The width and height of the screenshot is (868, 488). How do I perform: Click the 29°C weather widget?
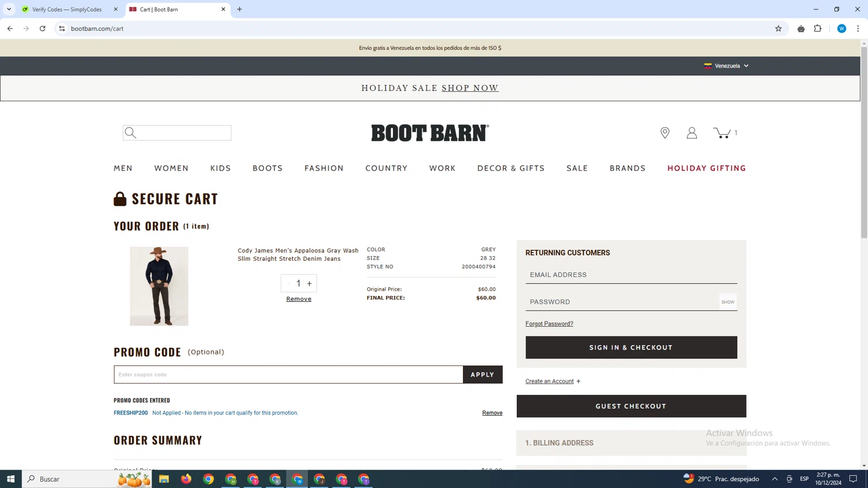pyautogui.click(x=721, y=479)
